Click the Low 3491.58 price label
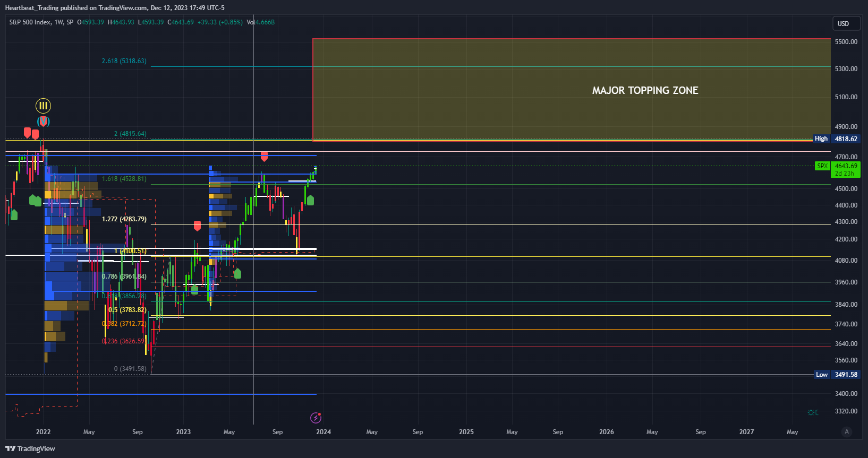868x458 pixels. coord(838,375)
